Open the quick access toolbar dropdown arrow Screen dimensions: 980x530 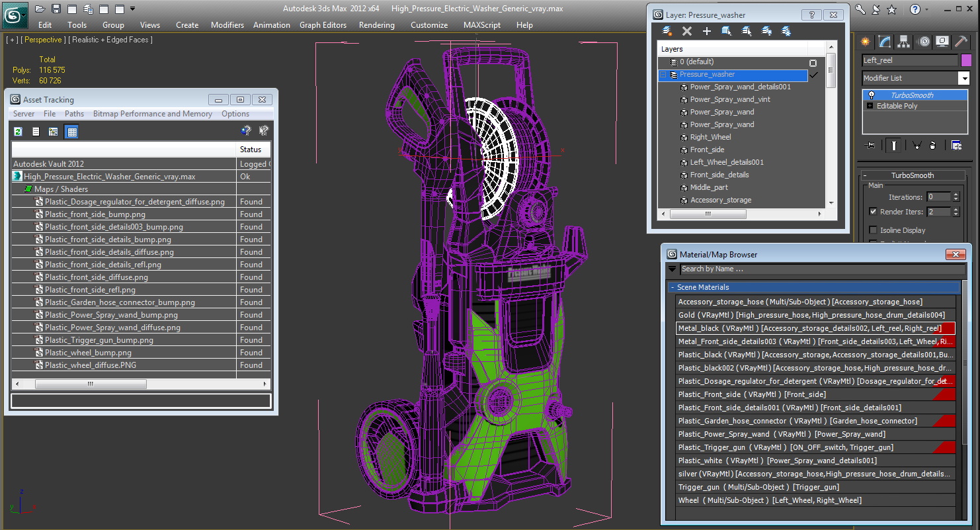pyautogui.click(x=133, y=9)
